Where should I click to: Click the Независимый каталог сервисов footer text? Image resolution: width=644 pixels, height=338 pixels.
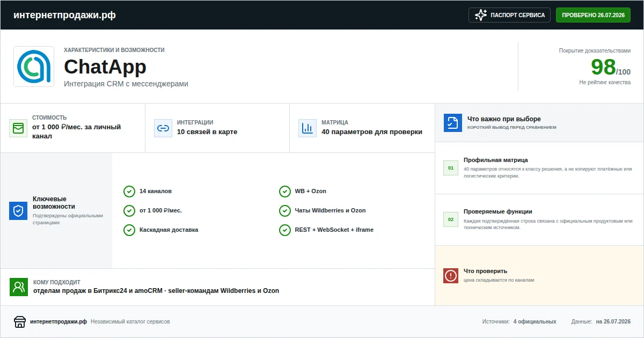[130, 322]
